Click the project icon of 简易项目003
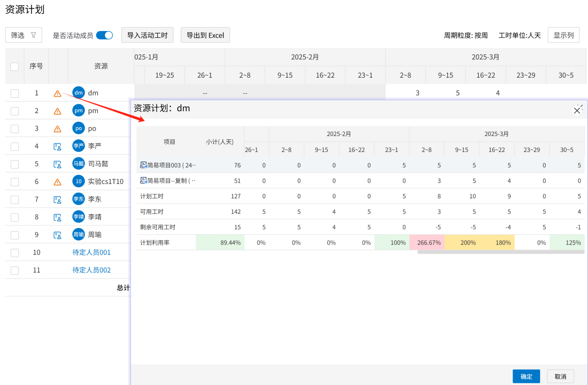Screen dimensions: 588x385 tap(143, 165)
